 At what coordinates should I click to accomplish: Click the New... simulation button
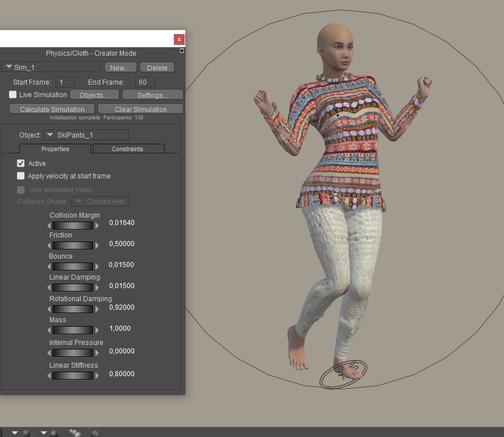pos(120,68)
